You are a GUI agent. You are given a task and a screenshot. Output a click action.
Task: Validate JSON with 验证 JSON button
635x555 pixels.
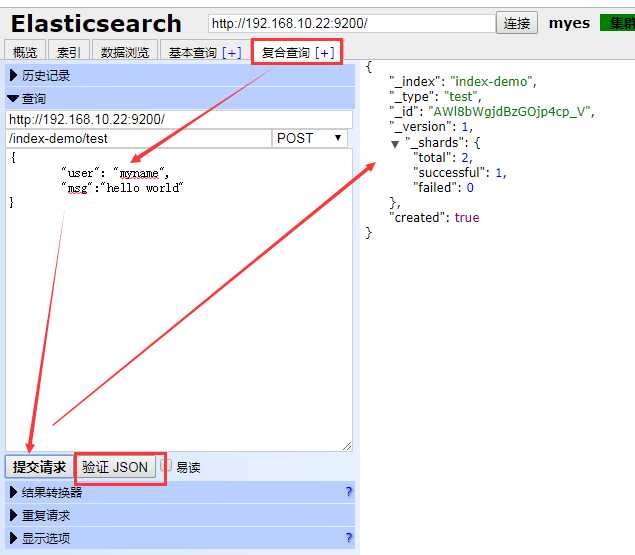click(x=115, y=467)
